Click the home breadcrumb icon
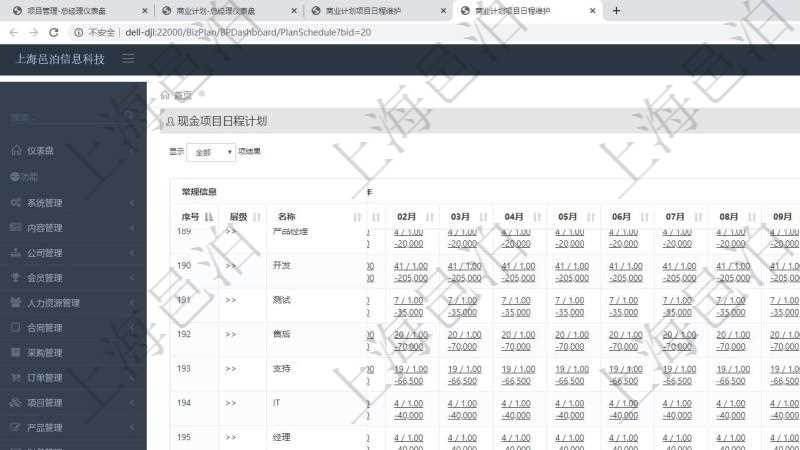Image resolution: width=800 pixels, height=450 pixels. [x=165, y=95]
